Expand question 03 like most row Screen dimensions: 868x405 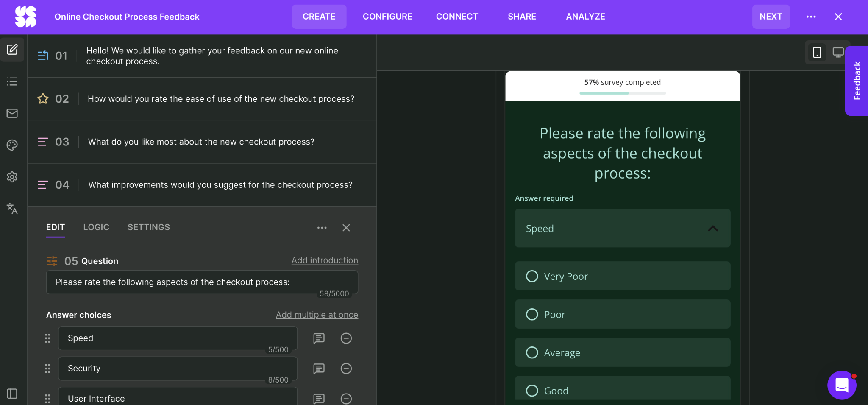click(202, 142)
